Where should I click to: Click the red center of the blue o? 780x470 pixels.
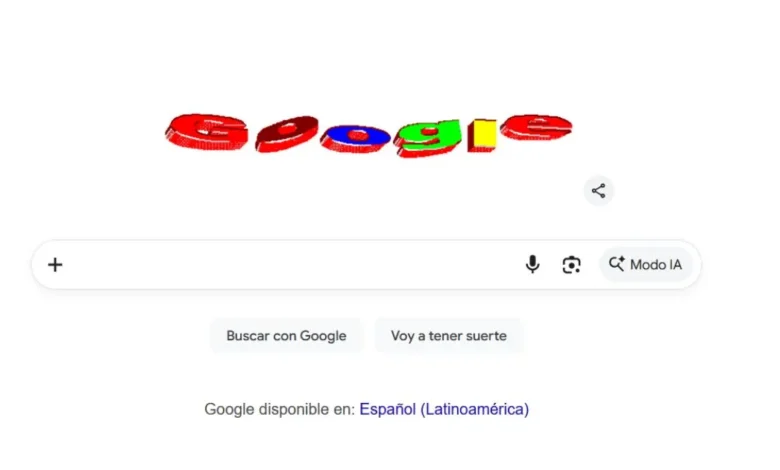click(x=358, y=135)
